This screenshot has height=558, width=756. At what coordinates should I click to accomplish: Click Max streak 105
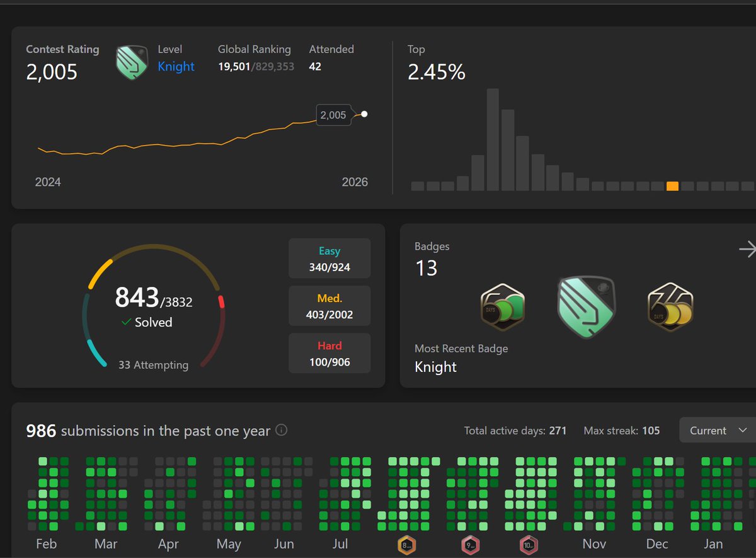622,431
